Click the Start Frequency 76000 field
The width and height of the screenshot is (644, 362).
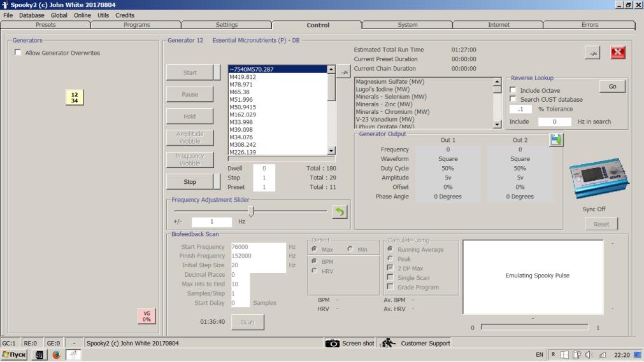259,247
